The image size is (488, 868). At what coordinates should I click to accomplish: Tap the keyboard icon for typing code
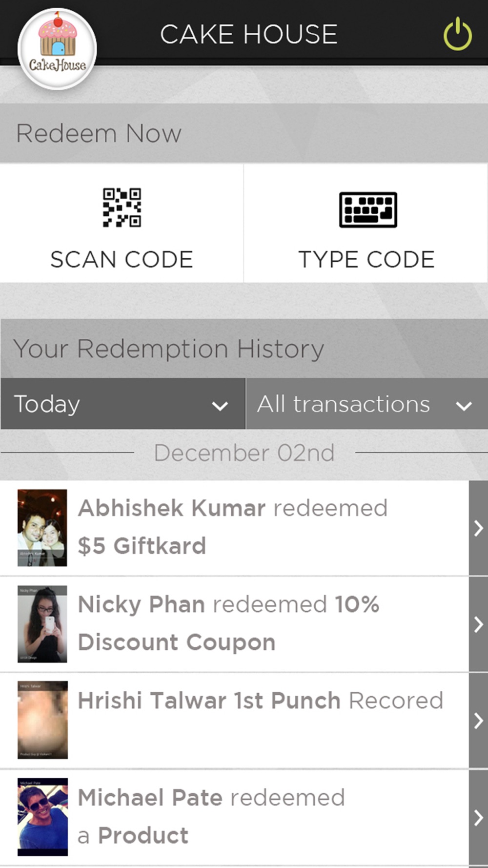coord(368,209)
